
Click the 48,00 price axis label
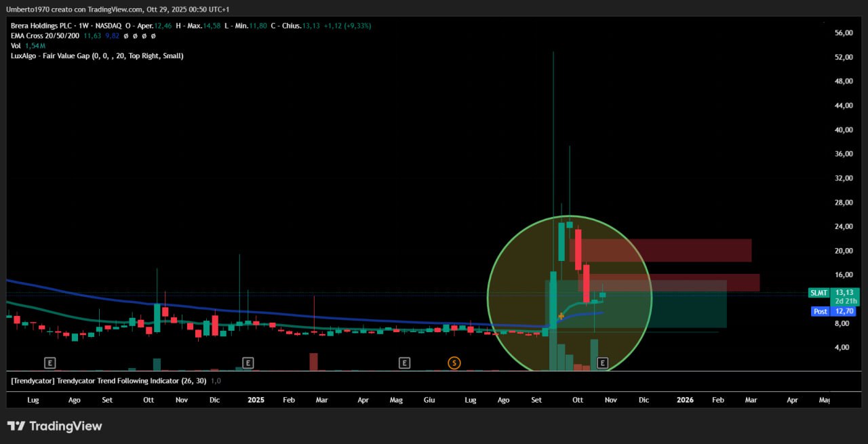(844, 81)
